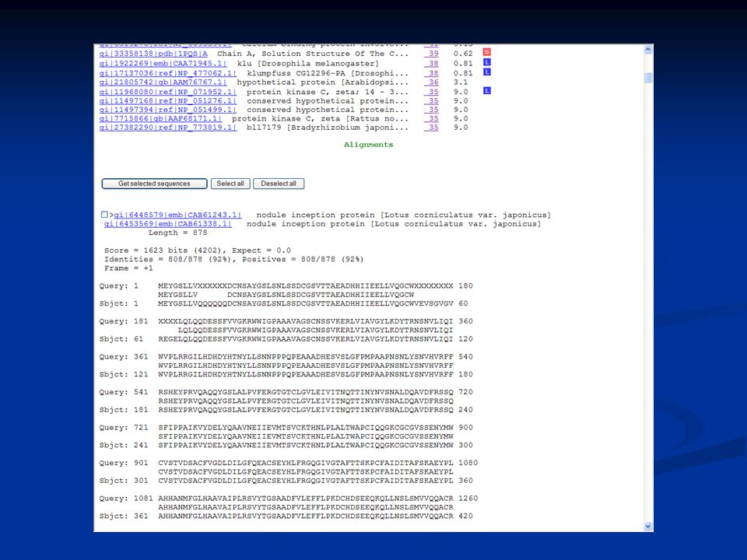Click the 'klu [Drosophila melanogaster]' description

(x=308, y=63)
